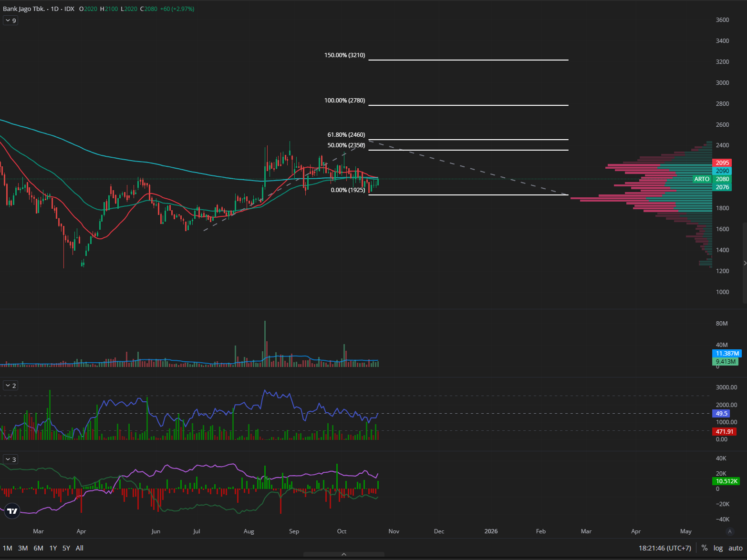Image resolution: width=747 pixels, height=560 pixels.
Task: Collapse the legend marked 3 in the bottom pane
Action: (10, 459)
